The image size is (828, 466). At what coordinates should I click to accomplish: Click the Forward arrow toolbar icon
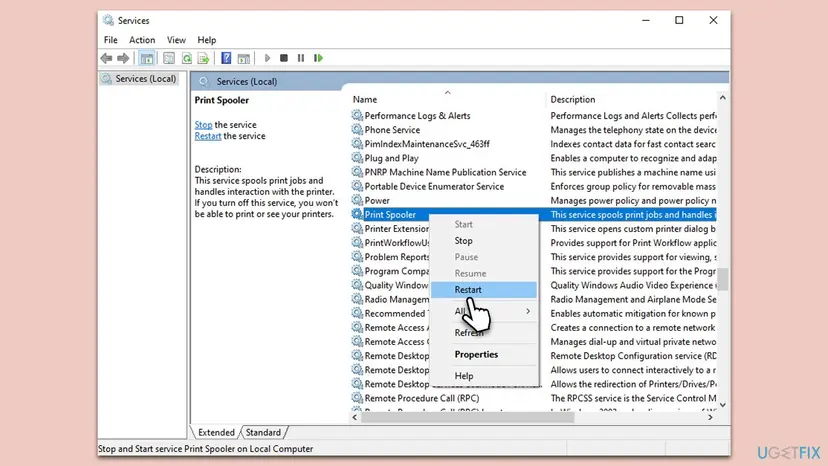click(x=123, y=58)
